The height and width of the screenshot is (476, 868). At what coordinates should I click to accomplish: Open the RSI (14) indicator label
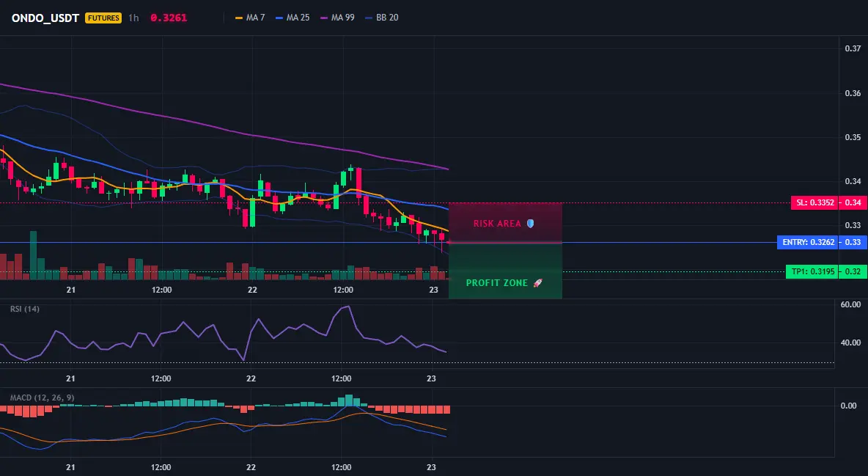tap(25, 309)
